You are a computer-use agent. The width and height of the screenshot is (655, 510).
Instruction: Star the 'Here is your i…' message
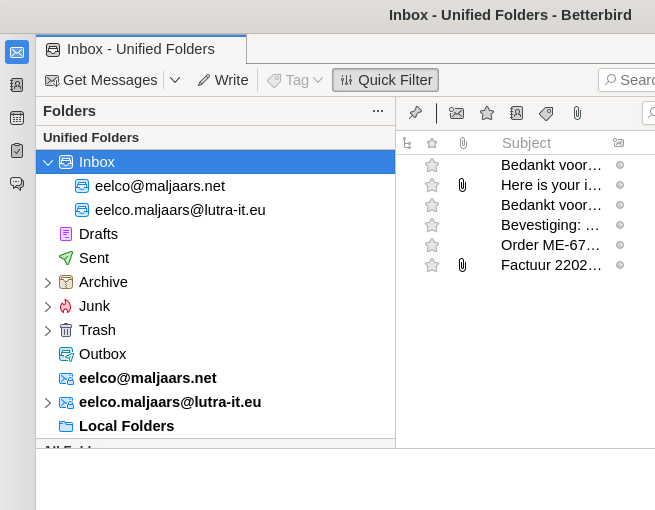click(432, 185)
